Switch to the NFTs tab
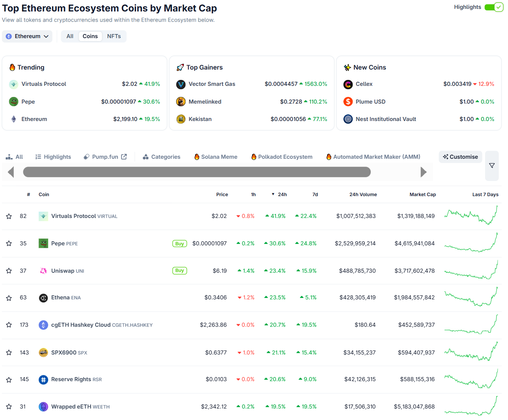This screenshot has height=420, width=508. (x=114, y=36)
